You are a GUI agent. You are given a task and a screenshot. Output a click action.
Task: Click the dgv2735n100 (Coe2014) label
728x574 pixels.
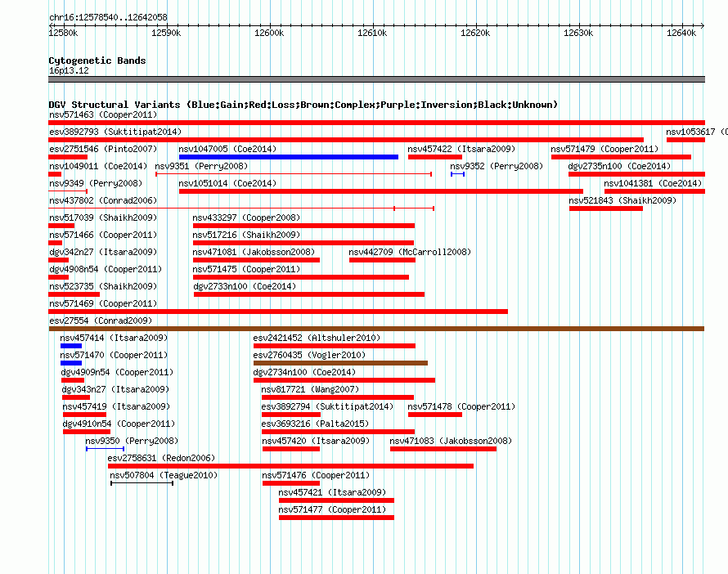[619, 166]
